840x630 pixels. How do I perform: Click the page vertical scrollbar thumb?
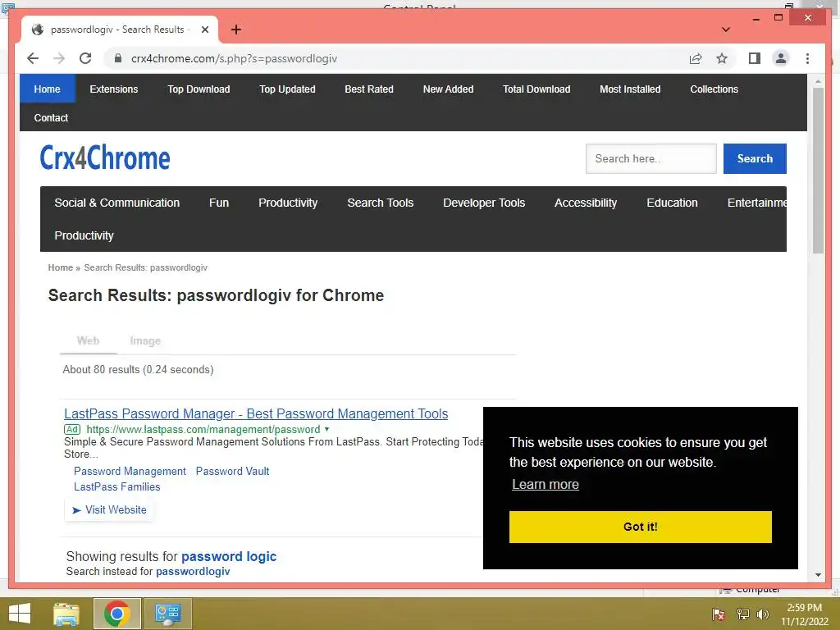818,171
